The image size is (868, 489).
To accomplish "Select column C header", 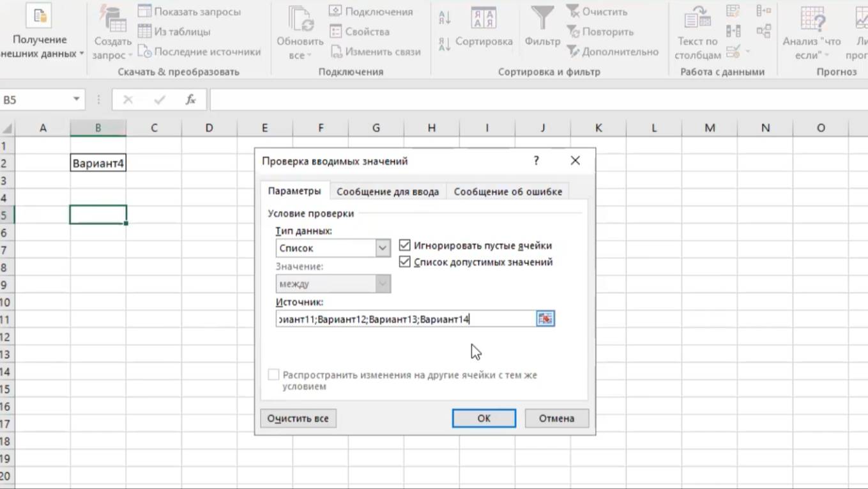I will tap(154, 128).
